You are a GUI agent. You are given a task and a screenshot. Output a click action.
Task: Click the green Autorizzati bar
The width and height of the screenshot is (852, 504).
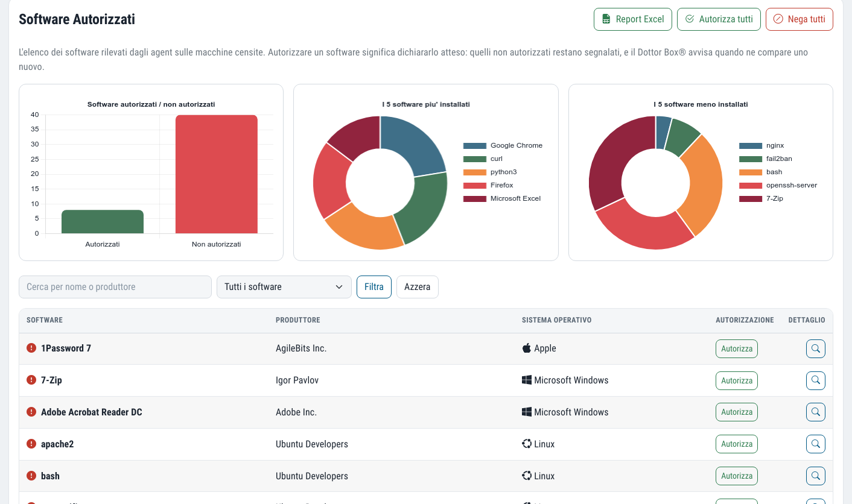click(x=103, y=222)
